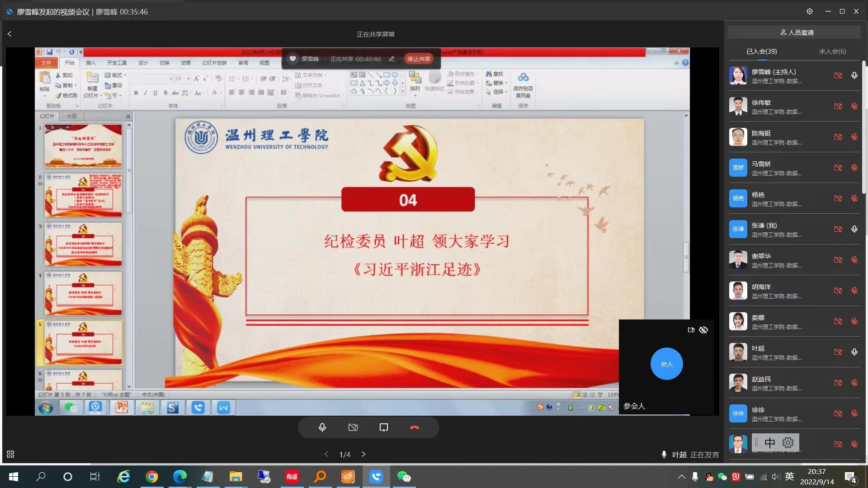Open Google Chrome from taskbar
The width and height of the screenshot is (868, 488).
(152, 477)
